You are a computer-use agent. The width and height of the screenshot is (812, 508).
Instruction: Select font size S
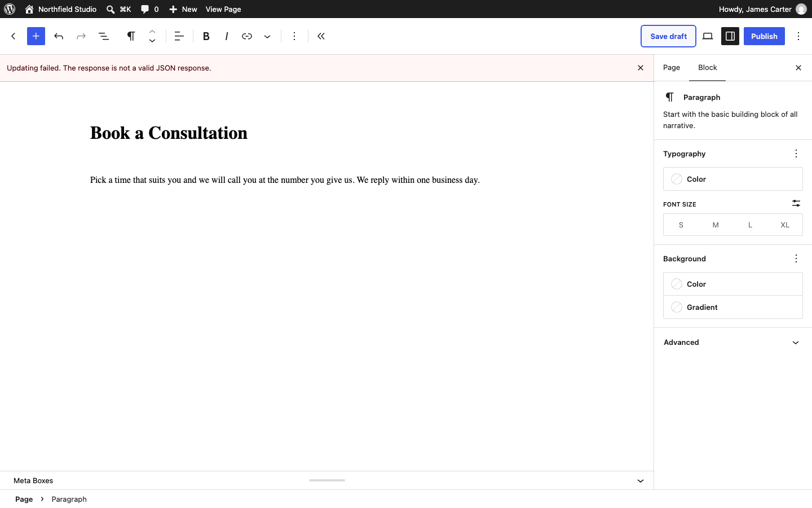coord(681,225)
